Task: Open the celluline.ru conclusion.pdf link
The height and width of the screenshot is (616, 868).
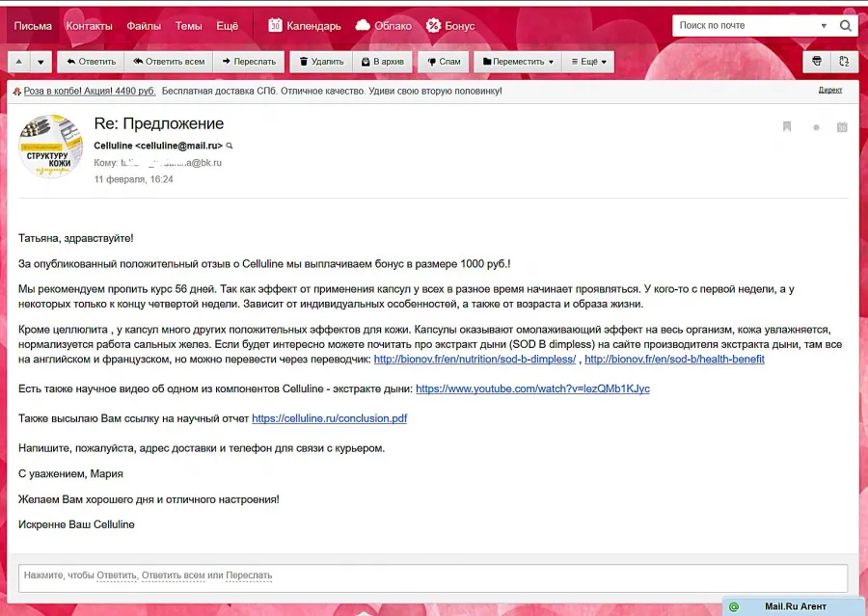Action: (330, 418)
